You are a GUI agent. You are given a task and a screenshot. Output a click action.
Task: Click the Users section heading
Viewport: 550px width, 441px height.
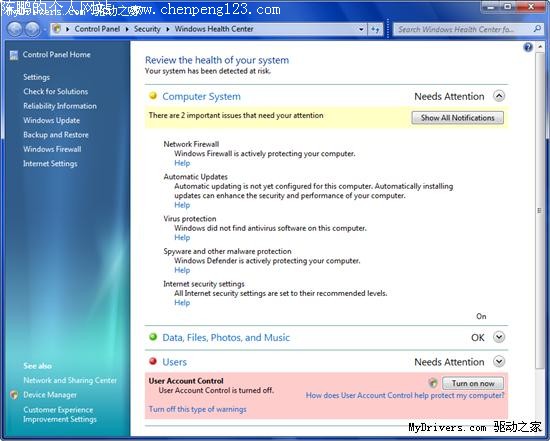(x=174, y=362)
